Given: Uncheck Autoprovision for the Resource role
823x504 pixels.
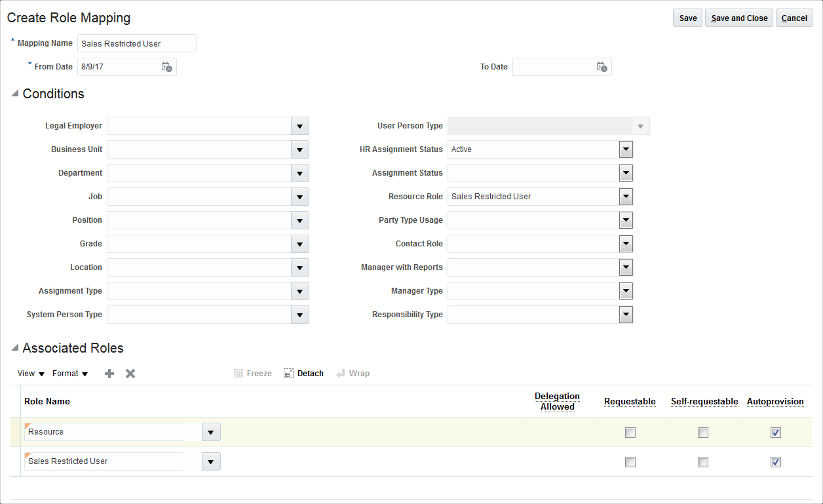Looking at the screenshot, I should point(776,433).
